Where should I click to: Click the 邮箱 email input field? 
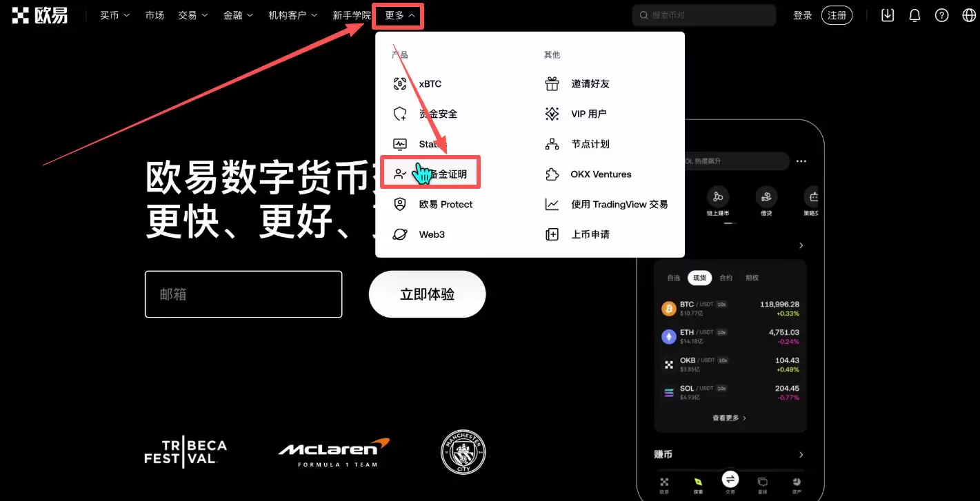[x=243, y=294]
